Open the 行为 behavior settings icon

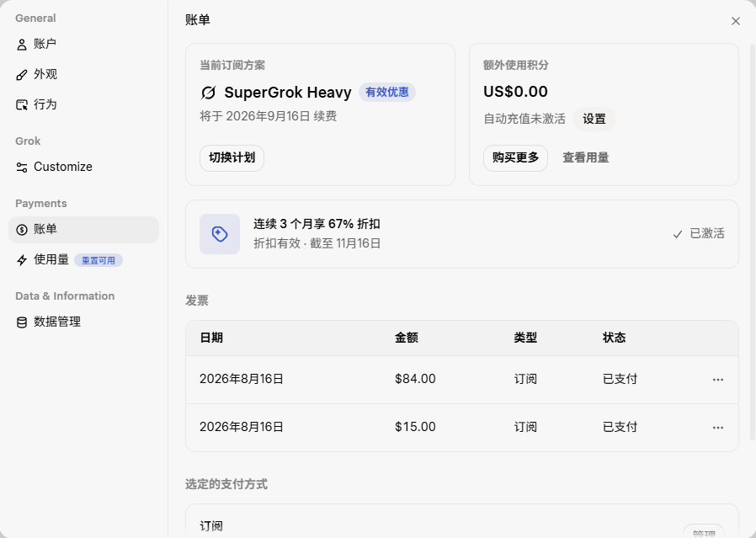tap(22, 104)
